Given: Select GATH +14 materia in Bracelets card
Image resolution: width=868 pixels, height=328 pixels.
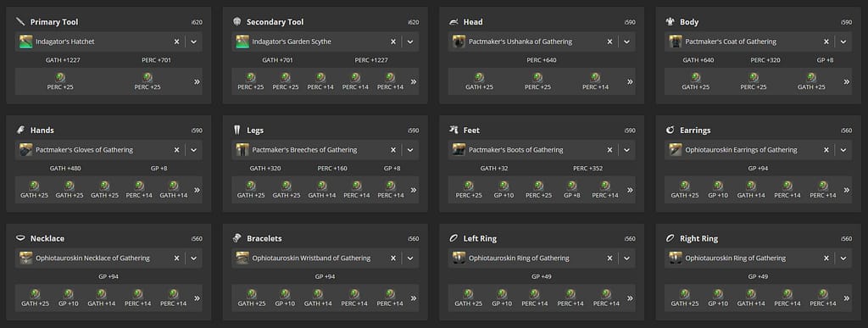Looking at the screenshot, I should (x=318, y=298).
